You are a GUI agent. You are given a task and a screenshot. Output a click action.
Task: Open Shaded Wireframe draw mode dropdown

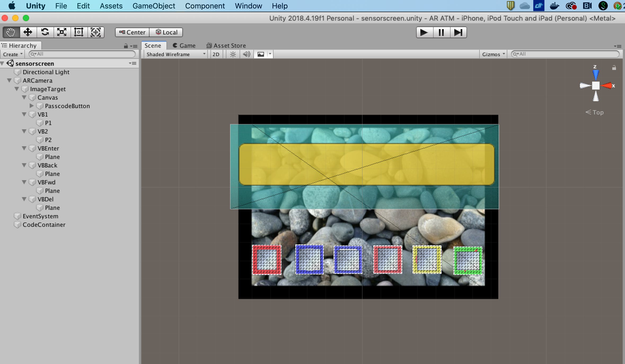pos(176,54)
